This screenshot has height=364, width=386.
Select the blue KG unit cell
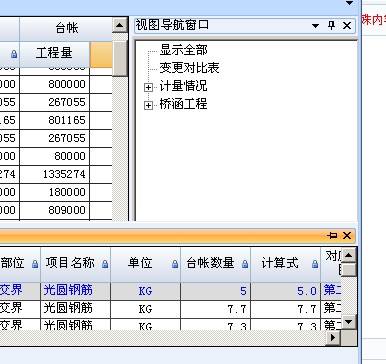pyautogui.click(x=146, y=291)
